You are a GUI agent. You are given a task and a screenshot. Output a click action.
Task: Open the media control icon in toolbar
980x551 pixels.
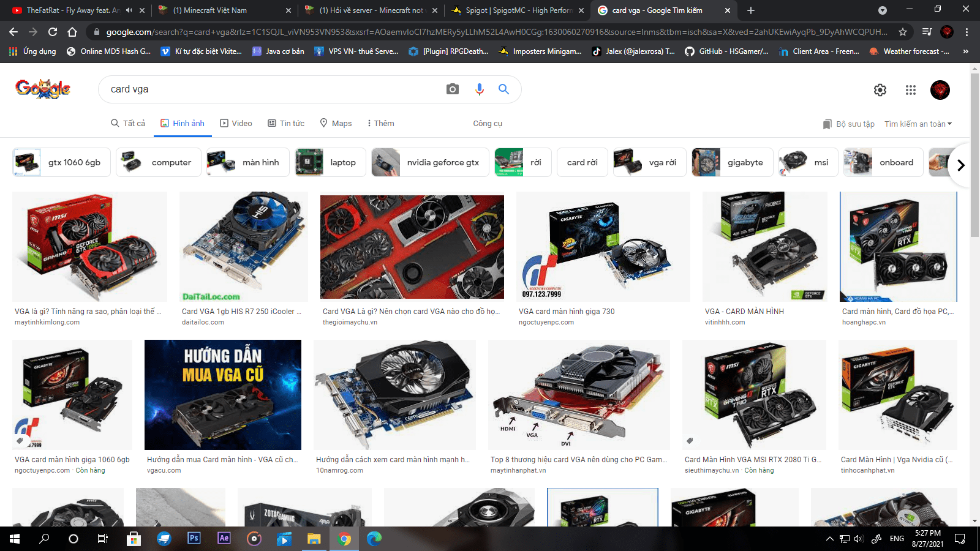(927, 32)
